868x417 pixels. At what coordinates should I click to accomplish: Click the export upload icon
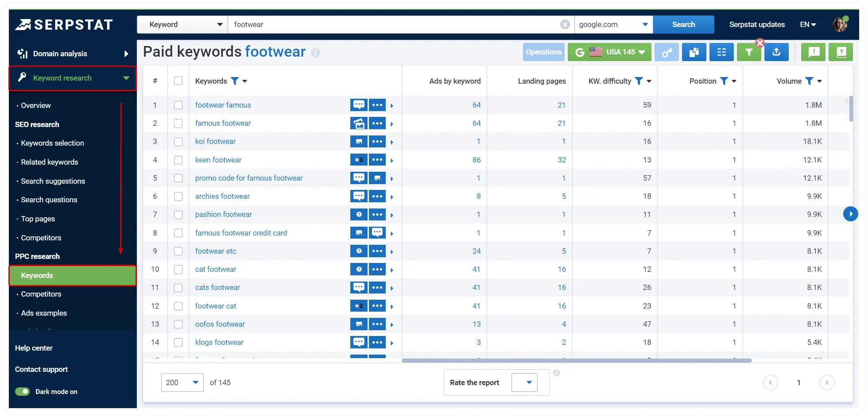tap(776, 52)
